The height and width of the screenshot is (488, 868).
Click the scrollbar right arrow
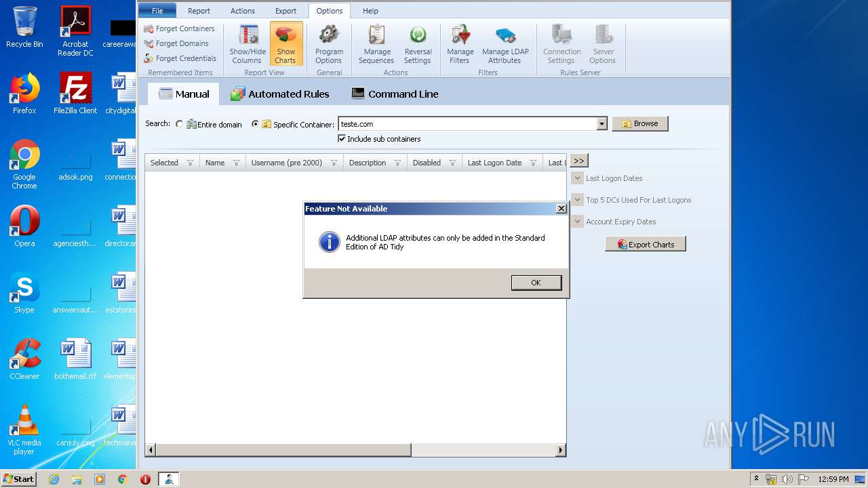pyautogui.click(x=561, y=449)
